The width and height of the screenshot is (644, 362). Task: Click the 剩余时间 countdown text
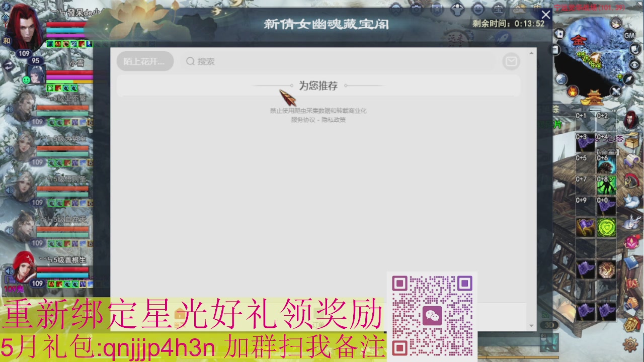pyautogui.click(x=509, y=24)
